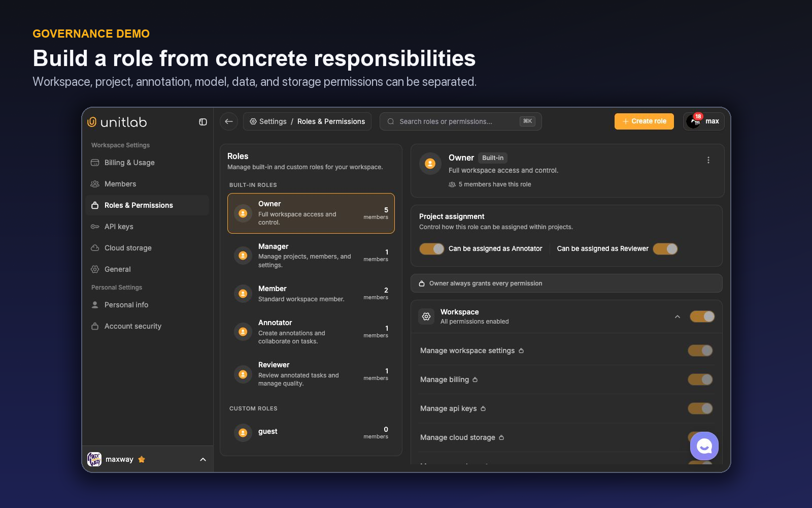Image resolution: width=812 pixels, height=508 pixels.
Task: Open General settings
Action: pyautogui.click(x=147, y=269)
